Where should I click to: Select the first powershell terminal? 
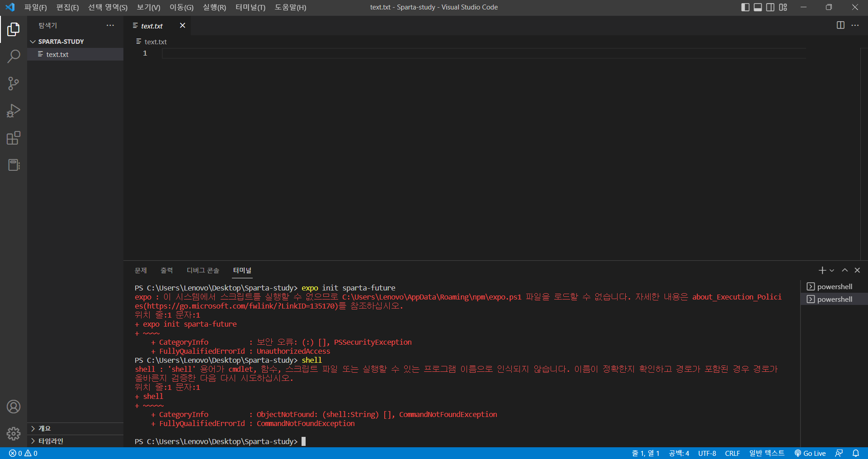[834, 286]
